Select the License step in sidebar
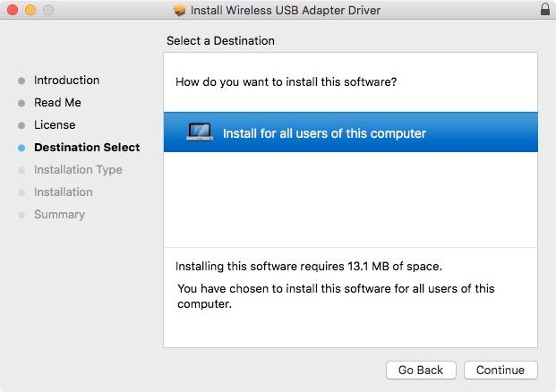Screen dimensions: 556x392 pyautogui.click(x=55, y=124)
